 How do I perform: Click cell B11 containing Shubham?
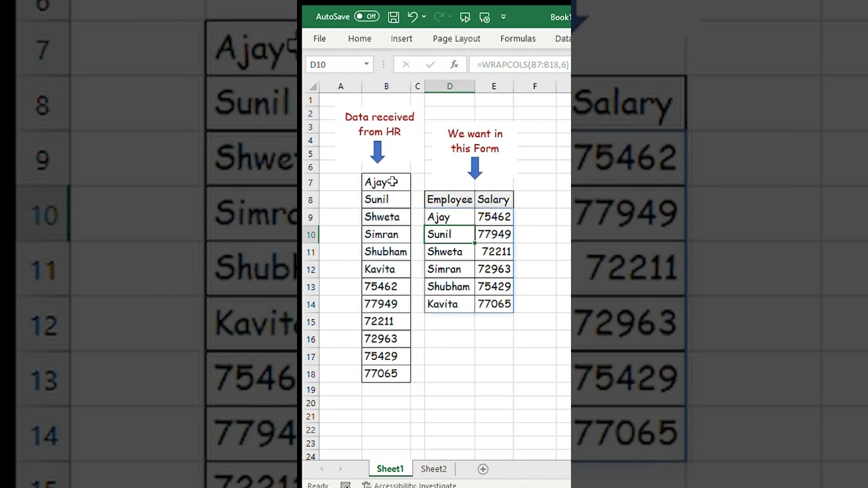click(x=386, y=252)
